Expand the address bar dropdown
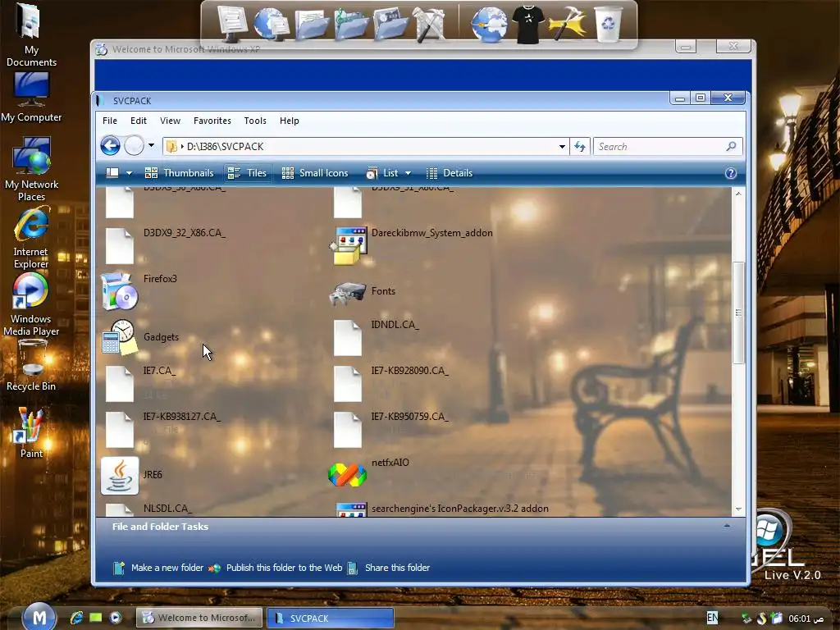 point(562,146)
